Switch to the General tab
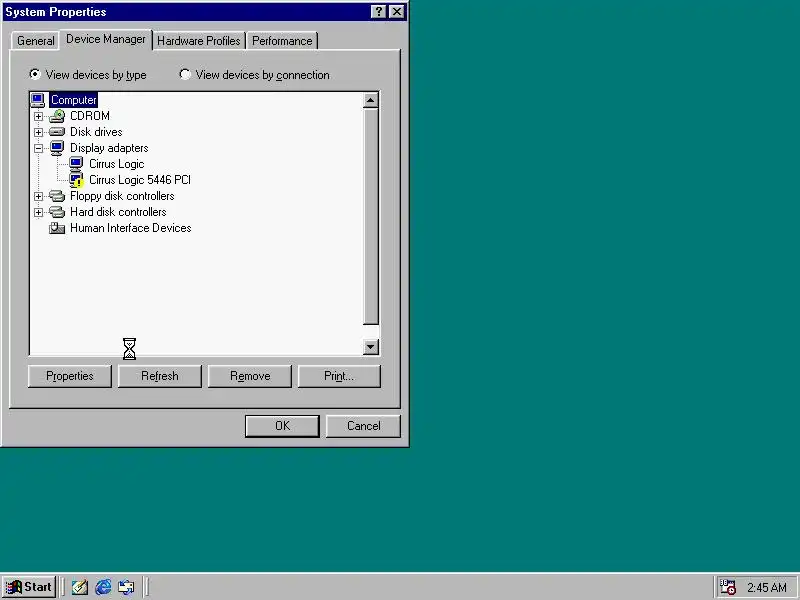 click(x=36, y=41)
